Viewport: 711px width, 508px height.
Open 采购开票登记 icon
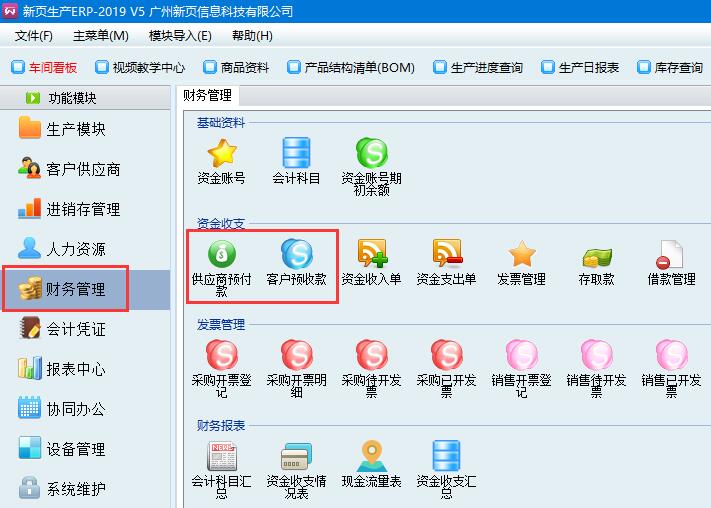(221, 355)
